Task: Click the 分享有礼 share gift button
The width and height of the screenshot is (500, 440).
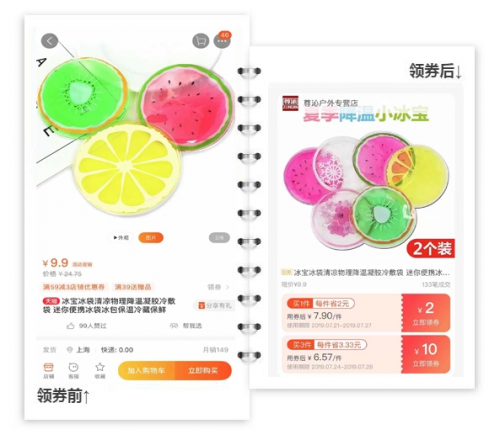Action: pyautogui.click(x=214, y=305)
